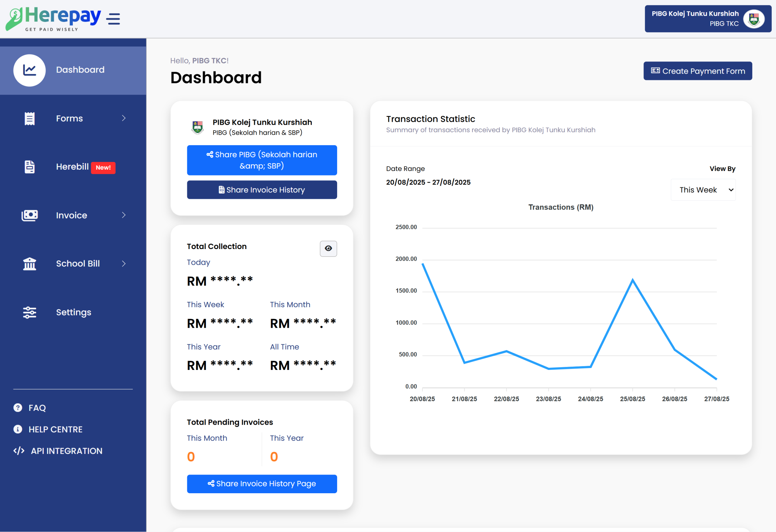Viewport: 776px width, 532px height.
Task: Open the API INTEGRATION menu item
Action: coord(66,451)
